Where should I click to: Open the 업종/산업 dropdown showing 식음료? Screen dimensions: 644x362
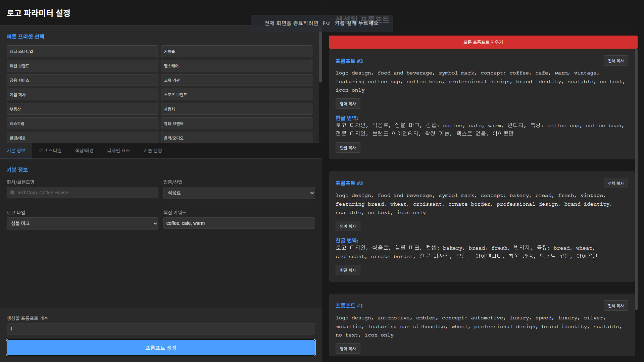tap(239, 193)
